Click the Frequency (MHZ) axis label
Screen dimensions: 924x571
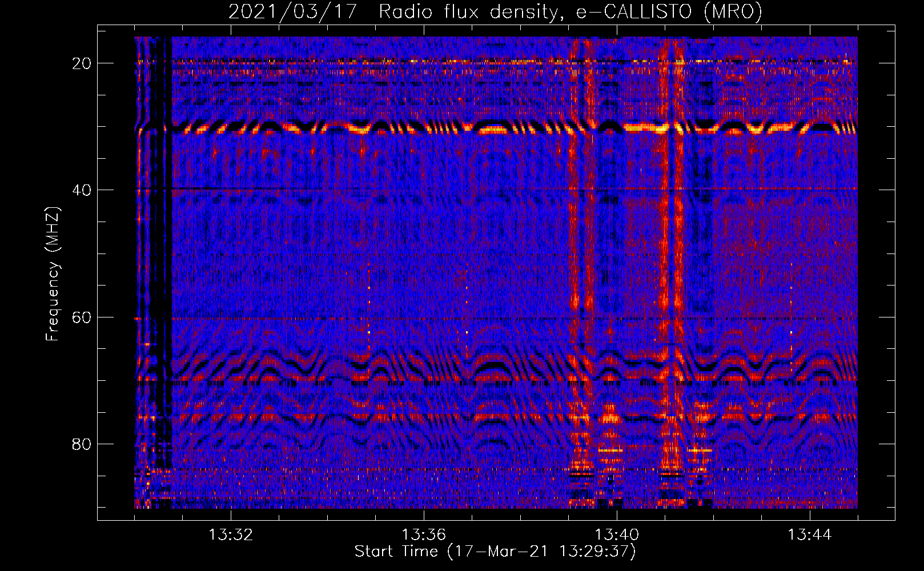point(53,274)
